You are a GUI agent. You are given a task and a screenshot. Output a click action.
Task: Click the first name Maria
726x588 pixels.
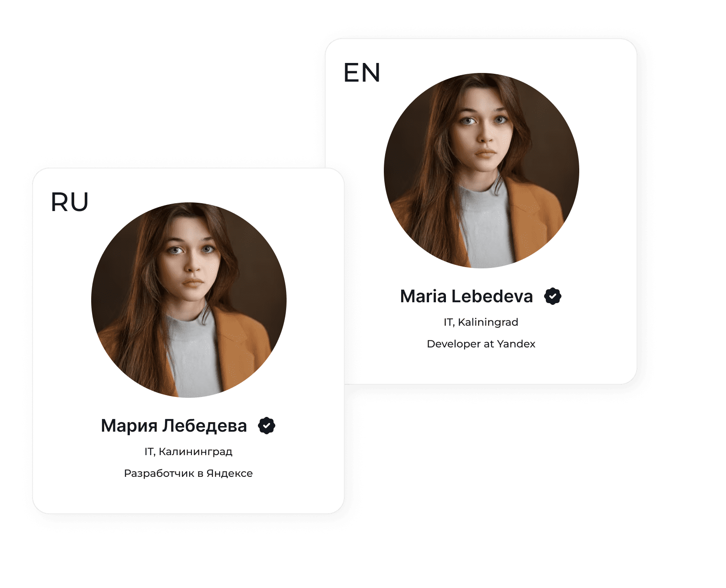pos(423,296)
